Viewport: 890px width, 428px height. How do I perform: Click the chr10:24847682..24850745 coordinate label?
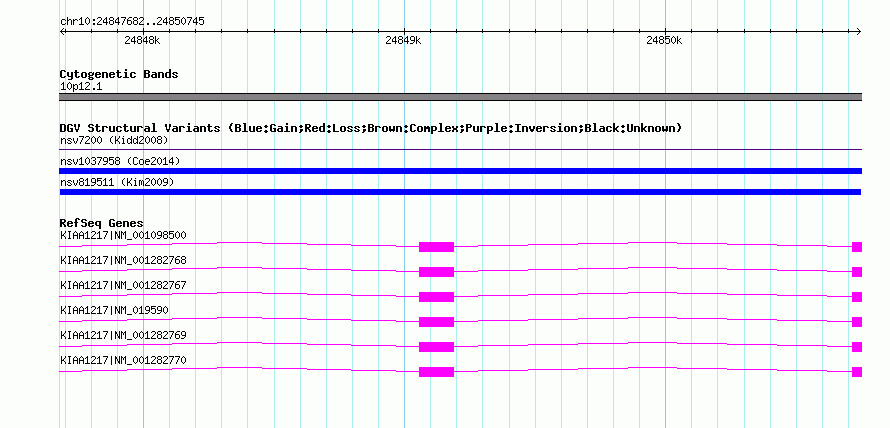132,22
